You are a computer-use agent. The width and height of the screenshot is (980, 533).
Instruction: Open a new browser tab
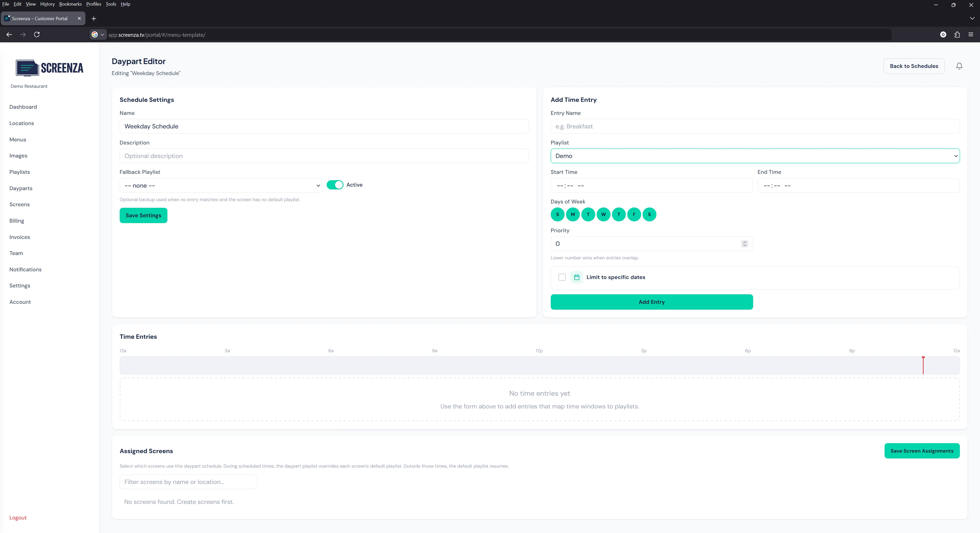(x=94, y=18)
